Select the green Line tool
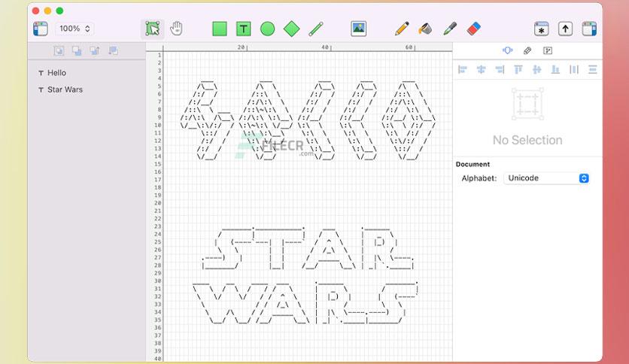The height and width of the screenshot is (364, 629). click(316, 29)
